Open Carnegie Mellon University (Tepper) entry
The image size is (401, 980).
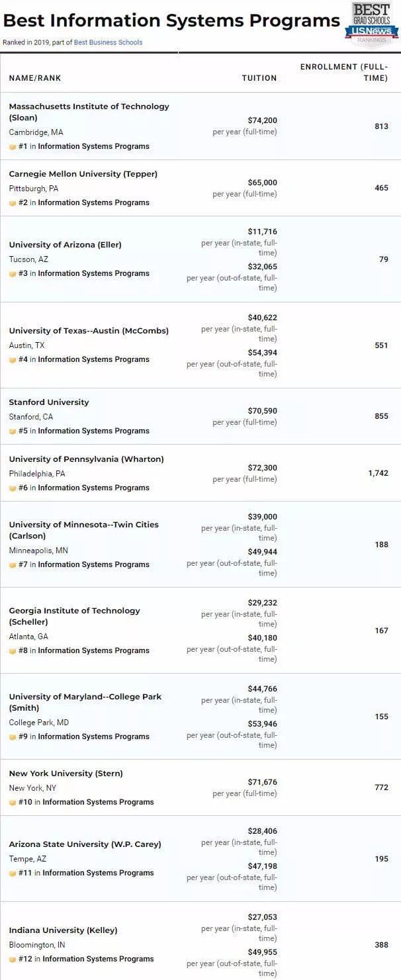[x=83, y=174]
